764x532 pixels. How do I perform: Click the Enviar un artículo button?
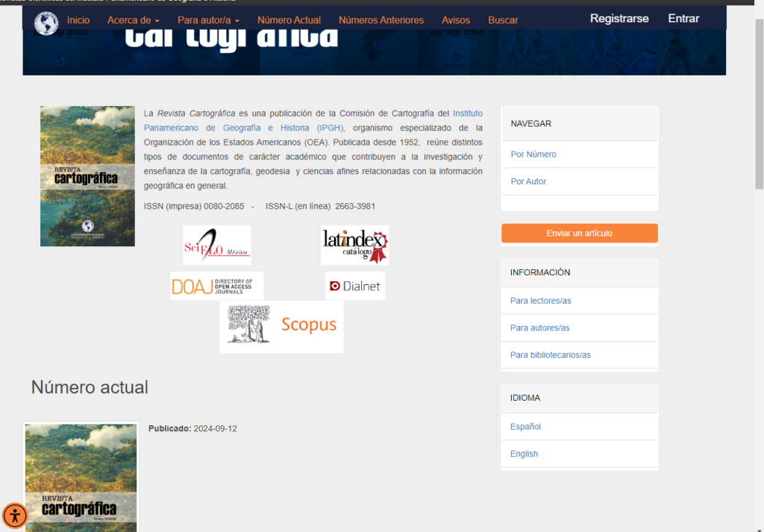click(x=580, y=234)
